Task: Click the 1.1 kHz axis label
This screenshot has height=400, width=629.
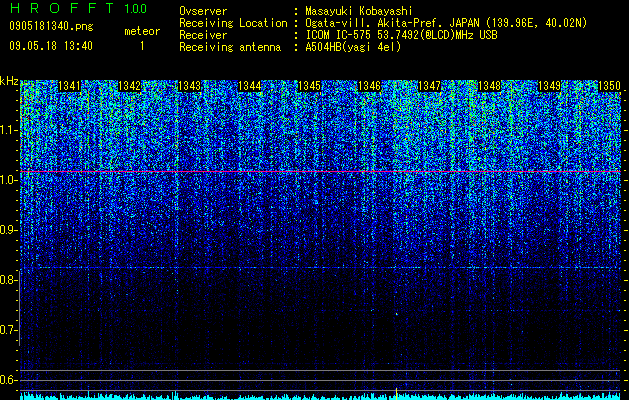Action: tap(9, 130)
